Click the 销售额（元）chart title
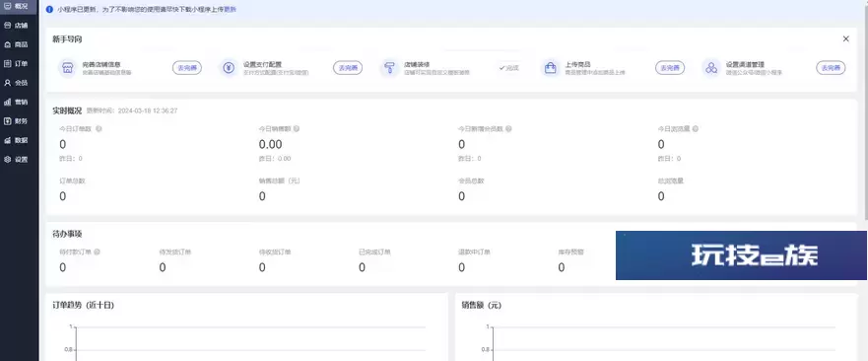Screen dimensions: 868x361 coord(482,305)
